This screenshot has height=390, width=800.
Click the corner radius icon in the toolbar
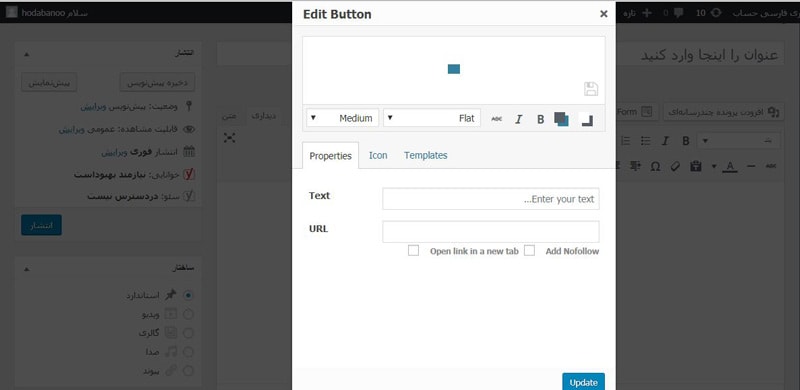pyautogui.click(x=587, y=120)
